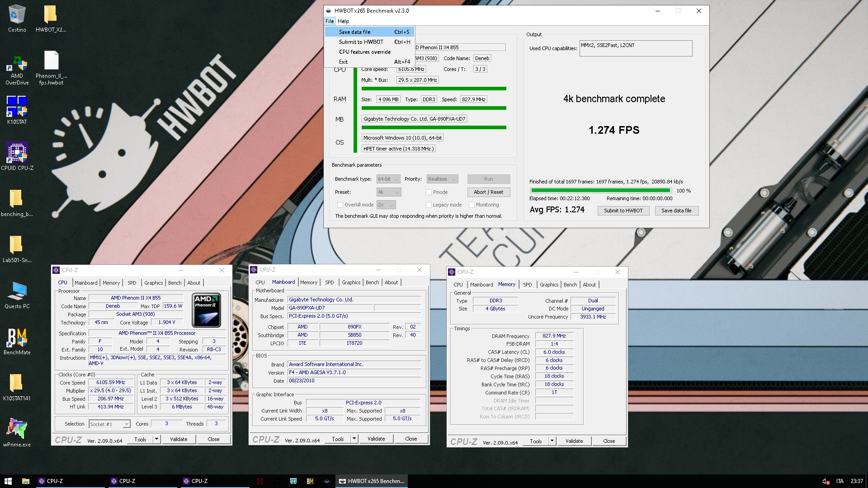
Task: Open the Windows Start menu
Action: (x=8, y=481)
